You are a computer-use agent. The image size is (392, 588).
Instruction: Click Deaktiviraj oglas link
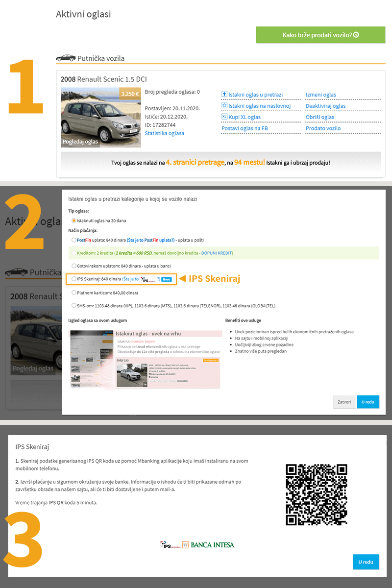[x=325, y=106]
